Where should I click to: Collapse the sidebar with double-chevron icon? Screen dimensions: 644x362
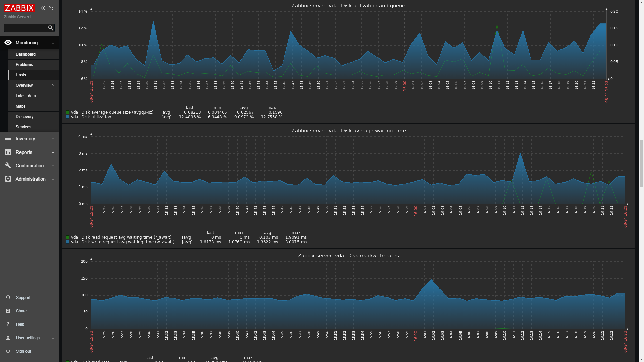42,8
